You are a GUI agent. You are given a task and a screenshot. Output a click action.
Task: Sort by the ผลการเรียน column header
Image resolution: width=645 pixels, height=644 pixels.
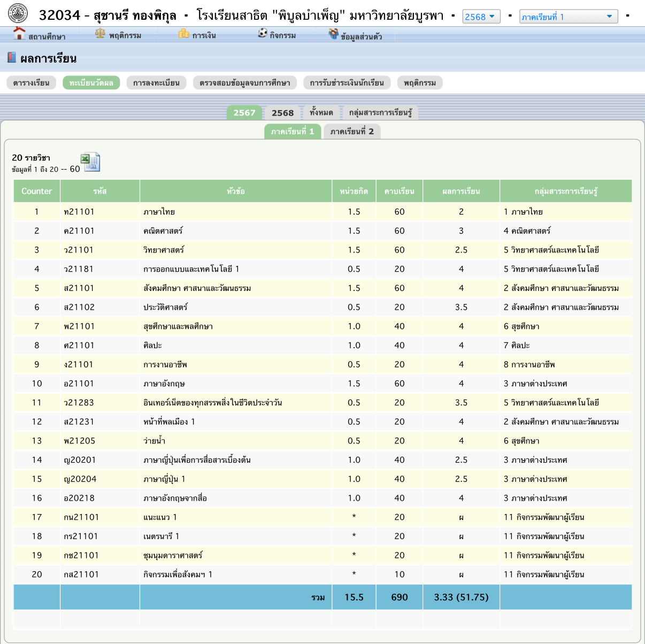pyautogui.click(x=461, y=191)
